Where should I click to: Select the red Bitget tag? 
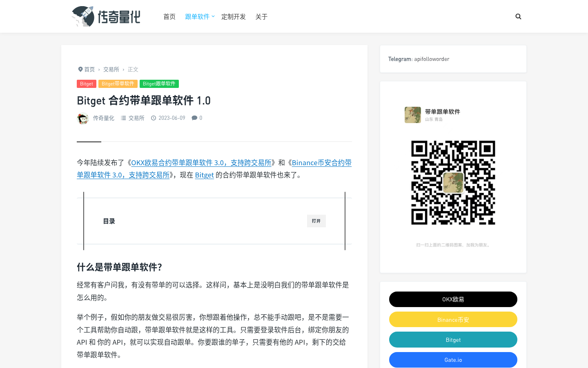click(x=87, y=84)
